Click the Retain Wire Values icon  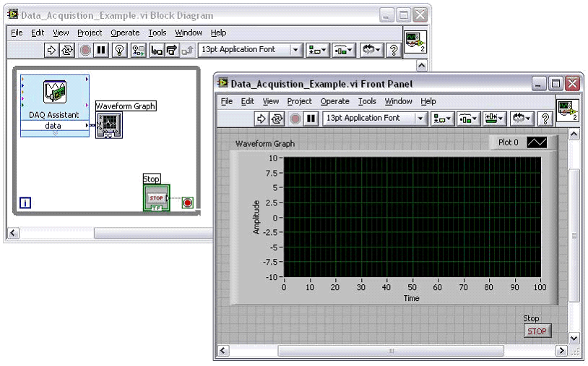[x=138, y=50]
